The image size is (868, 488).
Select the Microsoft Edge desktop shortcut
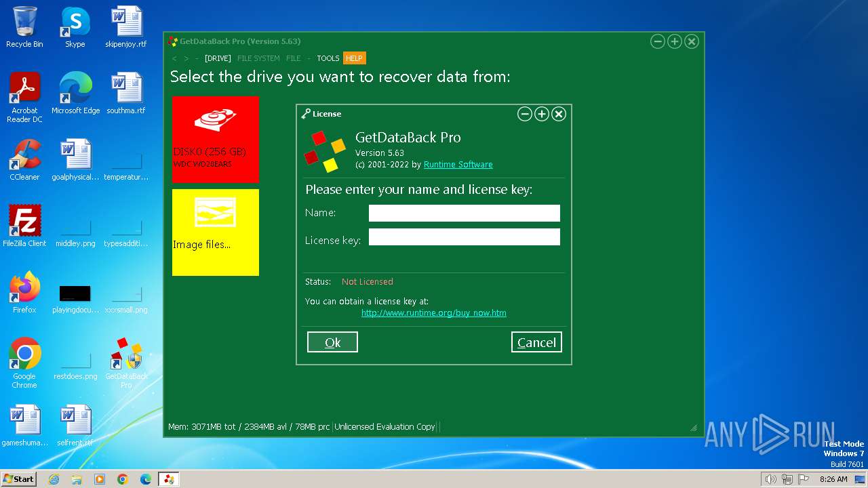pos(75,94)
